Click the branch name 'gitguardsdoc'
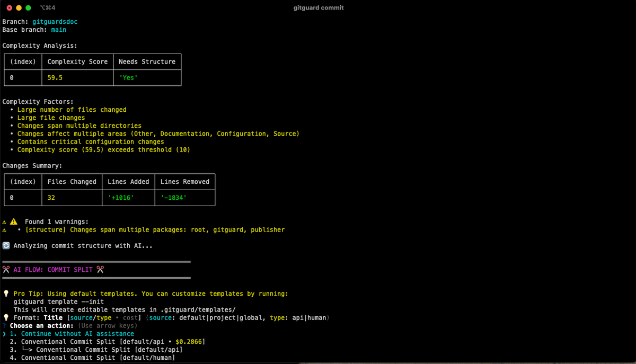The image size is (636, 364). point(55,22)
